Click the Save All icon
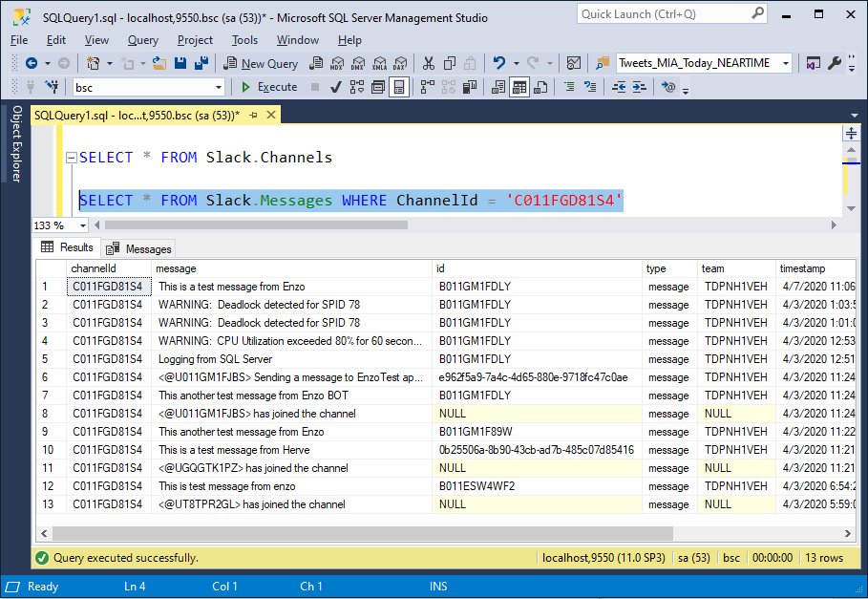This screenshot has width=868, height=599. pyautogui.click(x=201, y=63)
